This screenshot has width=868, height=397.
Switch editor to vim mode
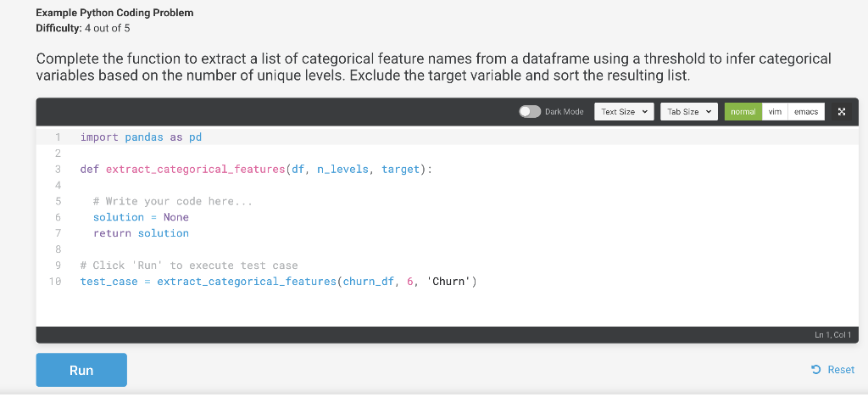775,112
